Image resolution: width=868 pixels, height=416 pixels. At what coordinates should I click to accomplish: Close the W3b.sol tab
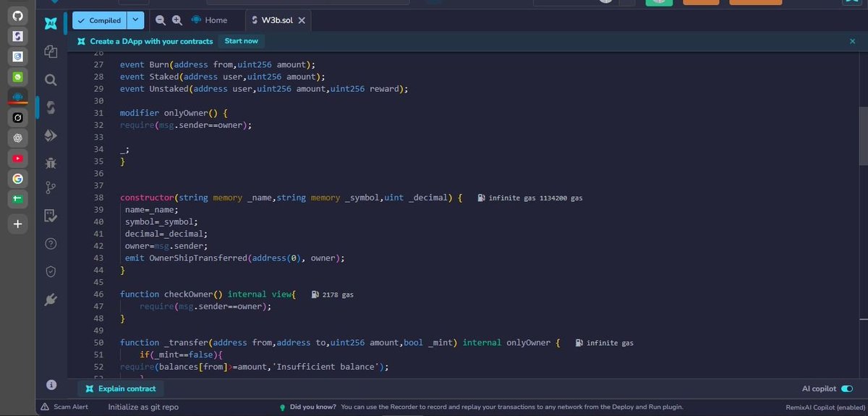[302, 20]
